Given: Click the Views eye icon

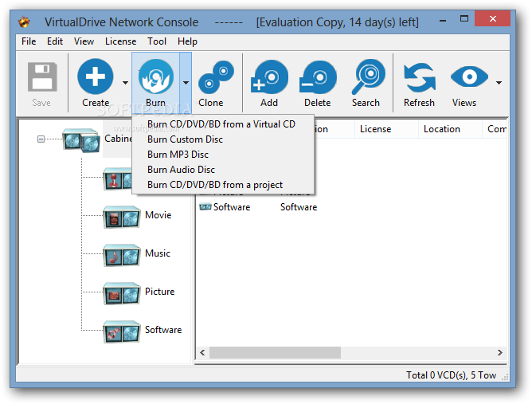Looking at the screenshot, I should point(469,76).
